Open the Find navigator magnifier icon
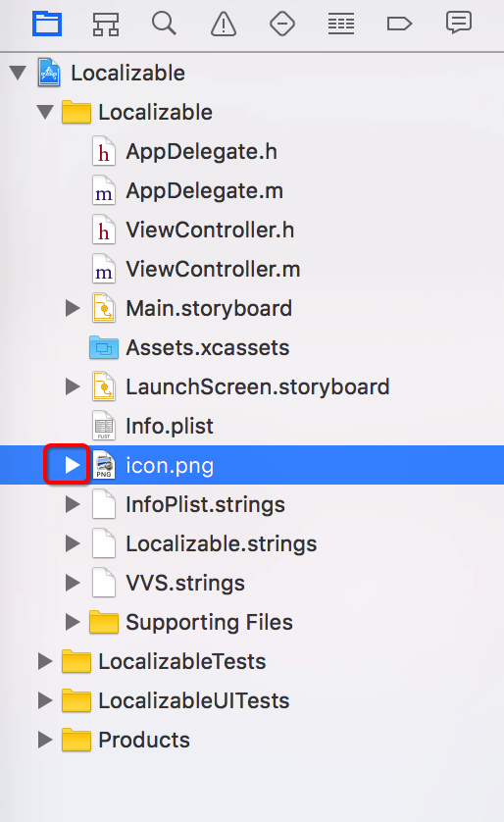504x822 pixels. point(165,25)
